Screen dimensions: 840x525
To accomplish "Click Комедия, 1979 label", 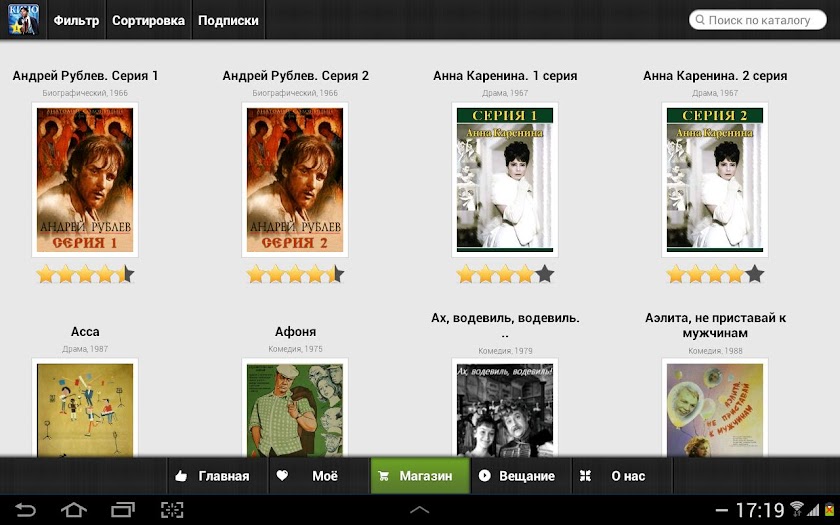I will pyautogui.click(x=505, y=351).
